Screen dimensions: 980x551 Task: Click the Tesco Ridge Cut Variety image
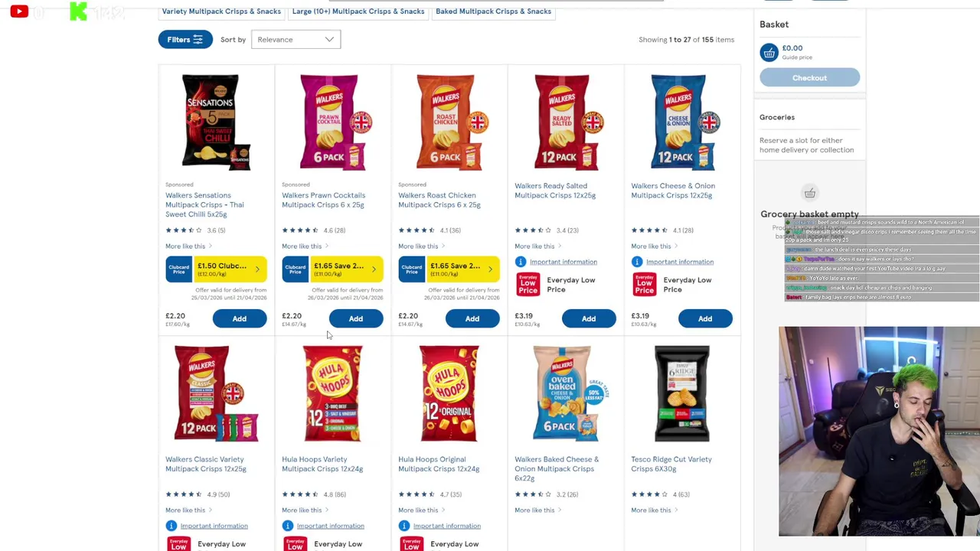pyautogui.click(x=682, y=394)
